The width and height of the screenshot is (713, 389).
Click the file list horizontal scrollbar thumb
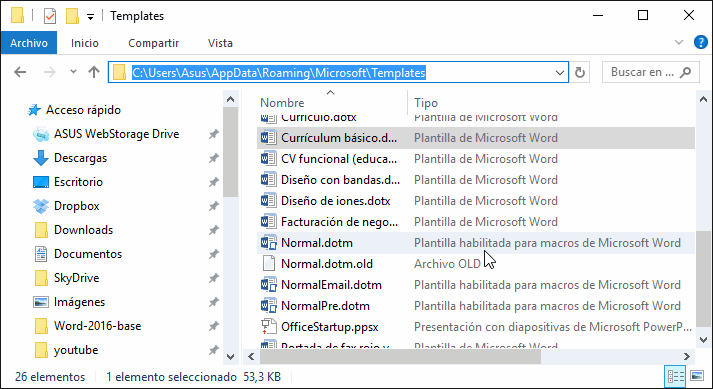point(400,357)
